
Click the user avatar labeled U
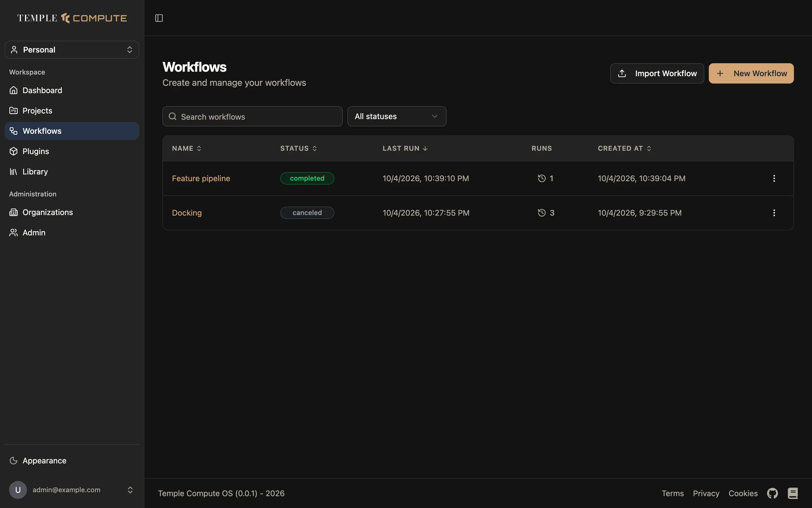coord(18,490)
